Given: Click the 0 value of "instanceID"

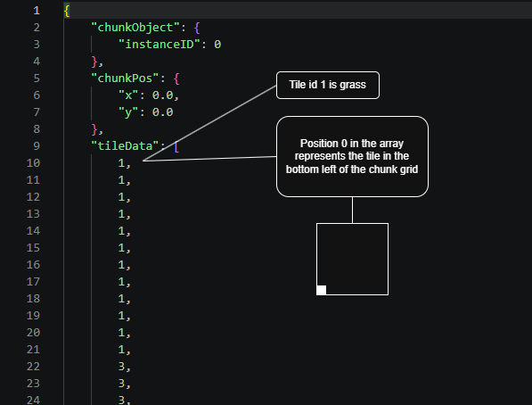Looking at the screenshot, I should 217,45.
